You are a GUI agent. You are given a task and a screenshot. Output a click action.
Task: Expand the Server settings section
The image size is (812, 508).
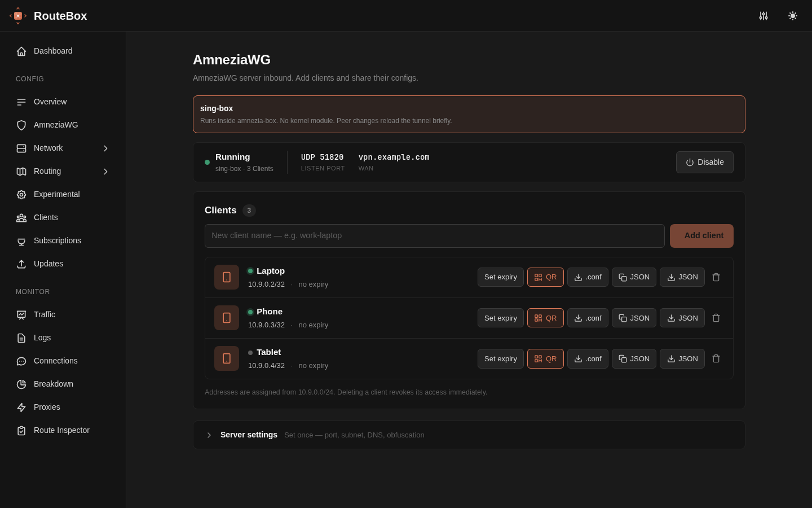[469, 435]
